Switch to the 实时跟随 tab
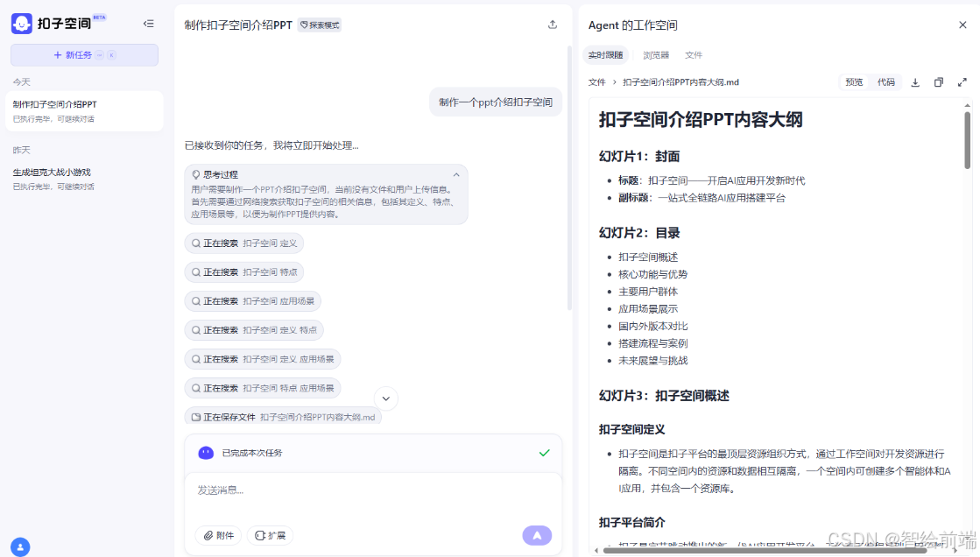 605,55
